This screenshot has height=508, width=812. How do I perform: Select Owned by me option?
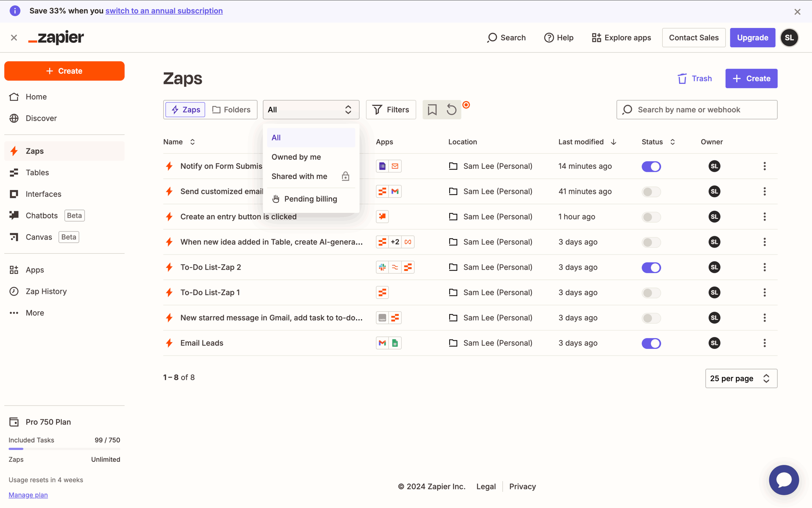311,157
